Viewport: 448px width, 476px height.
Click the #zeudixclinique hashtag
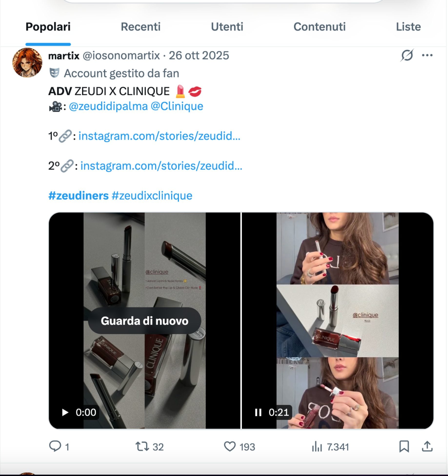click(x=152, y=196)
